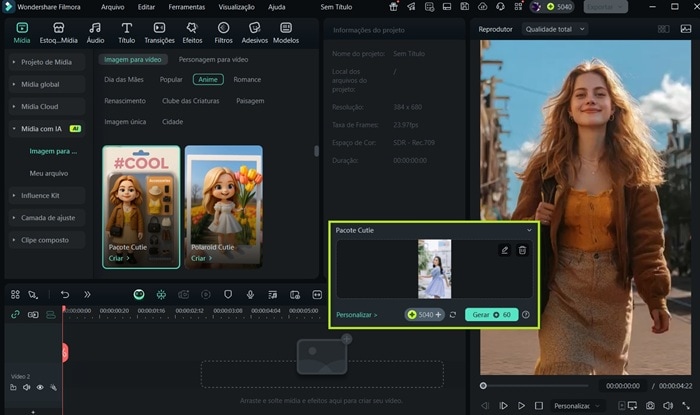The image size is (700, 415).
Task: Switch to the Áudio tab
Action: click(x=95, y=33)
